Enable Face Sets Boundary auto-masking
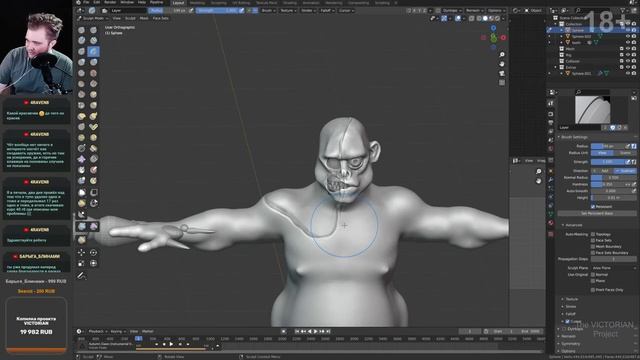 point(593,253)
